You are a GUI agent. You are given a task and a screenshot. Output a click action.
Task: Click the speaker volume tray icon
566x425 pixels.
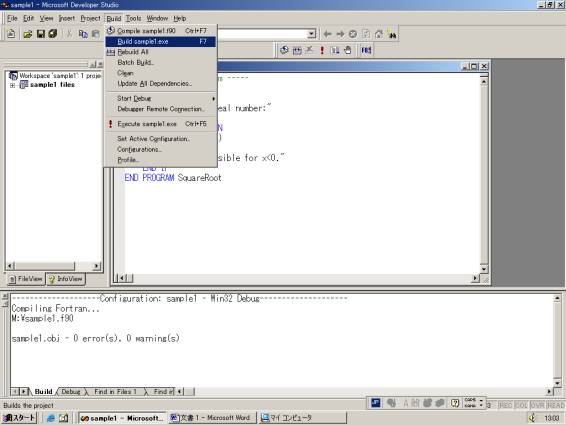click(532, 418)
